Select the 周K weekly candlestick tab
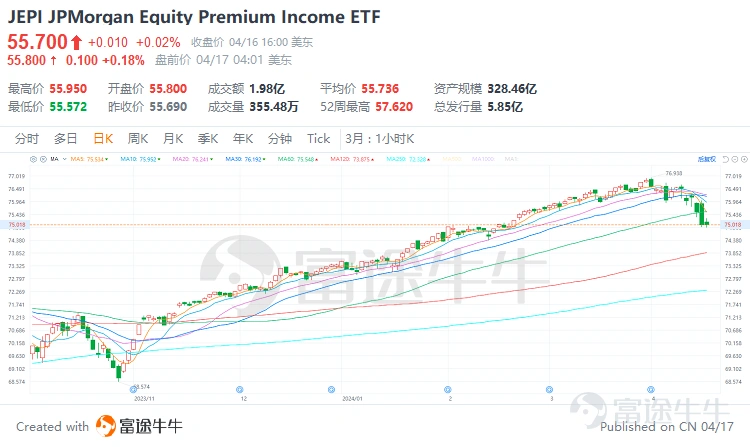750x447 pixels. [138, 139]
